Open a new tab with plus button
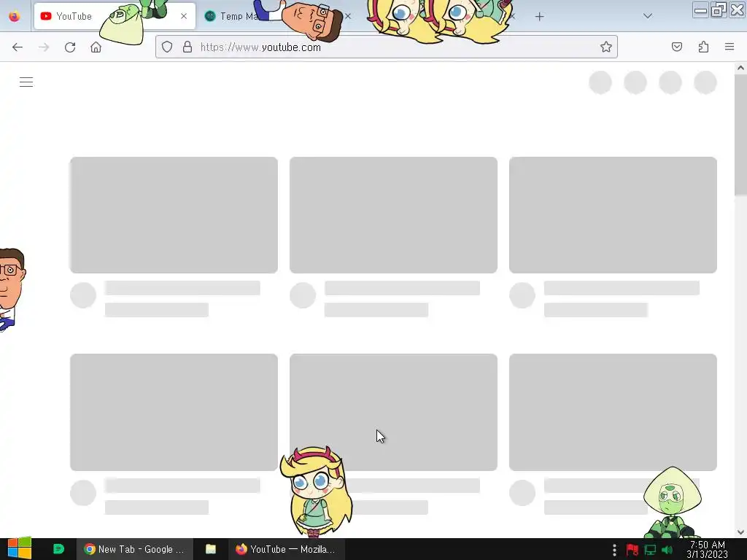 coord(539,17)
